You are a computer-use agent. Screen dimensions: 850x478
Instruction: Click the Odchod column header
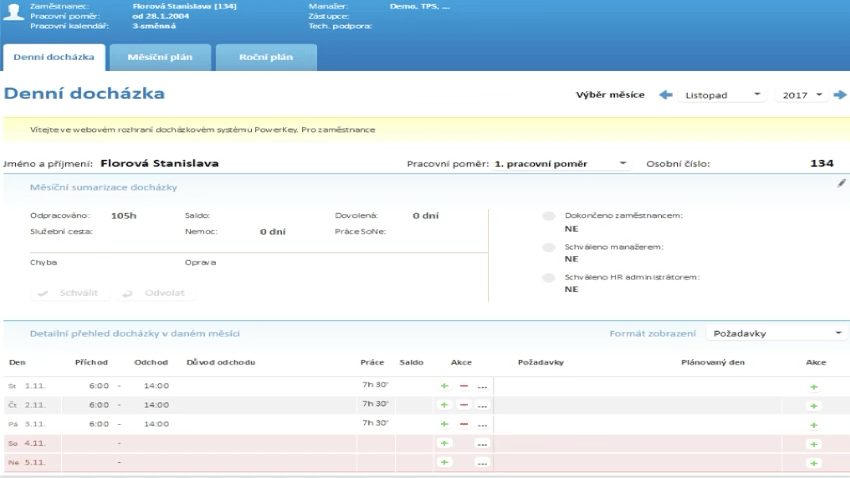[x=151, y=362]
